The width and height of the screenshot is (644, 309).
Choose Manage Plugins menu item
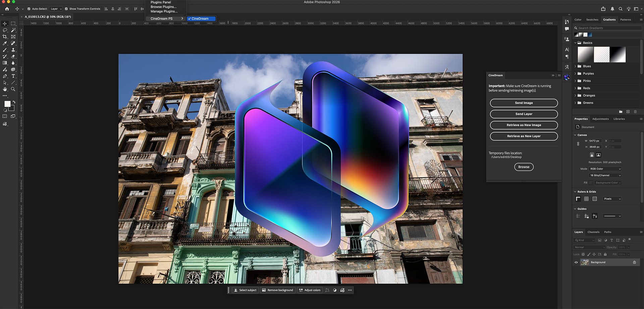point(164,11)
